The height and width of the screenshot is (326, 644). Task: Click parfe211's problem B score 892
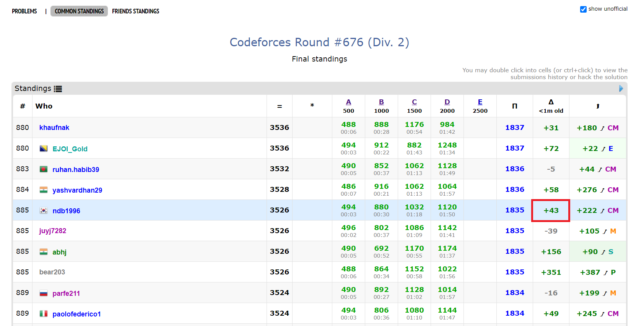(381, 290)
